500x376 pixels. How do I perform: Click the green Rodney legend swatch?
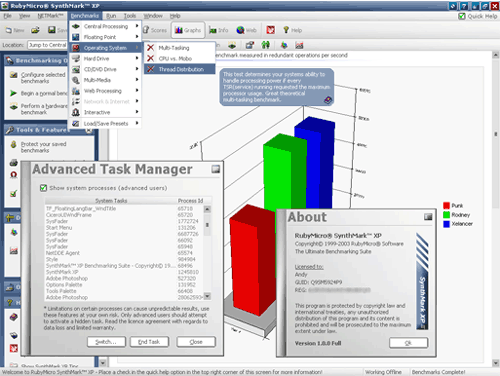click(447, 215)
